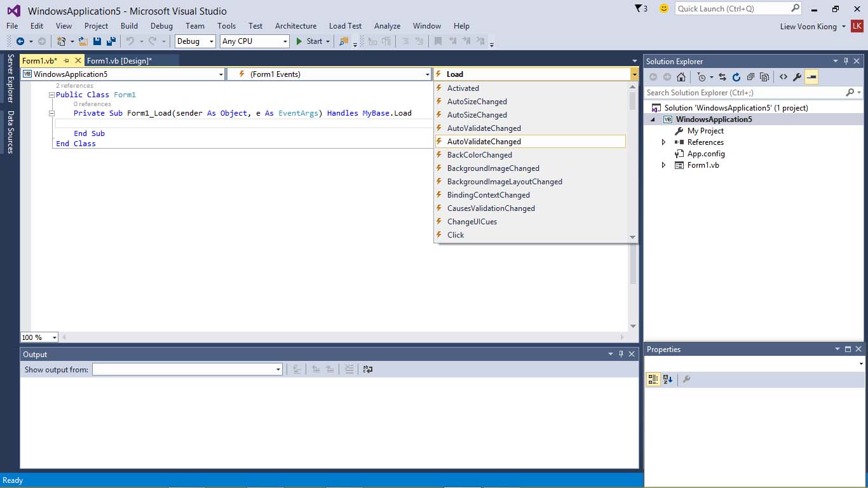The image size is (868, 488).
Task: Expand the References node
Action: (664, 142)
